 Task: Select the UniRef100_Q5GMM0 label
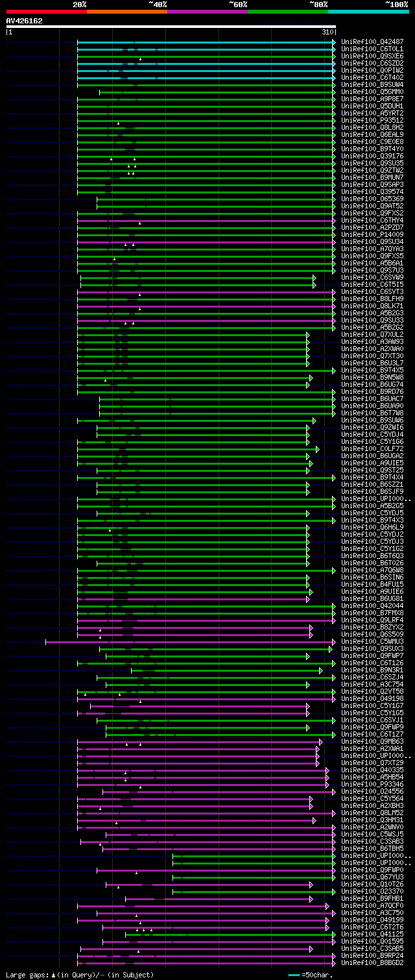click(372, 92)
